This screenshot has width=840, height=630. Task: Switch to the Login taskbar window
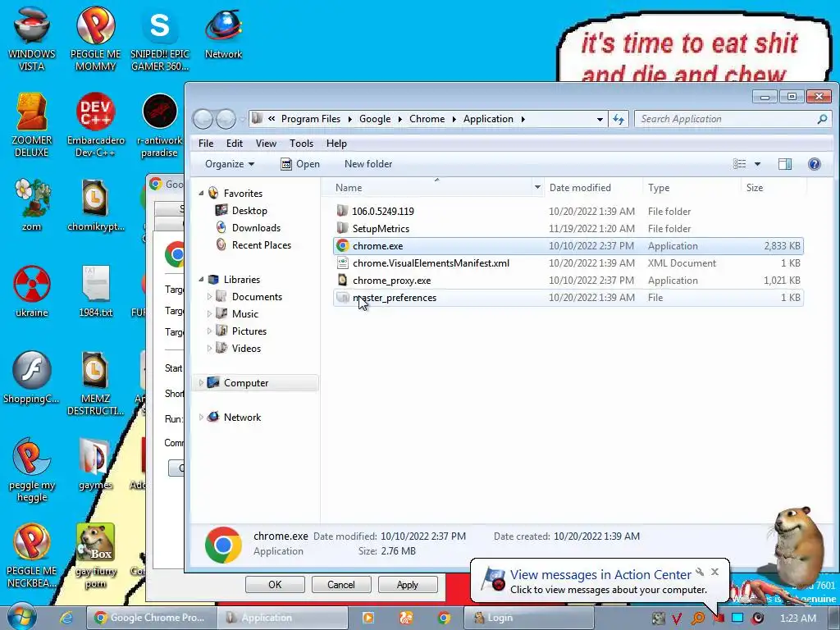[529, 618]
